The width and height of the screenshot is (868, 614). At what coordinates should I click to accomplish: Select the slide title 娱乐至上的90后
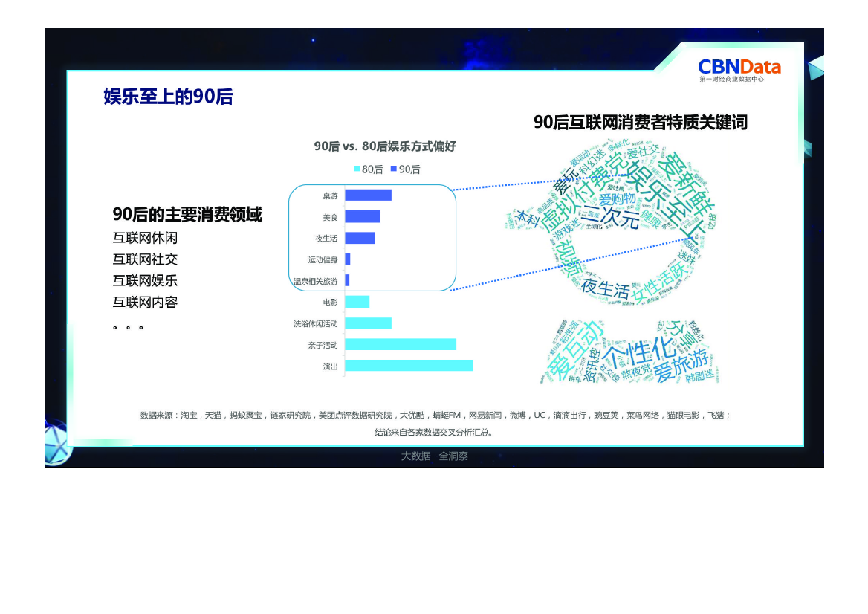click(168, 97)
